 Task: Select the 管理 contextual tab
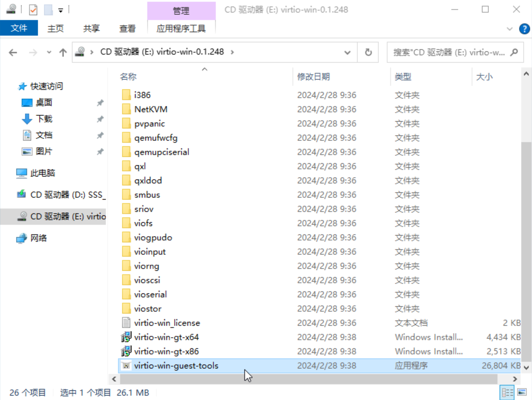tap(181, 11)
